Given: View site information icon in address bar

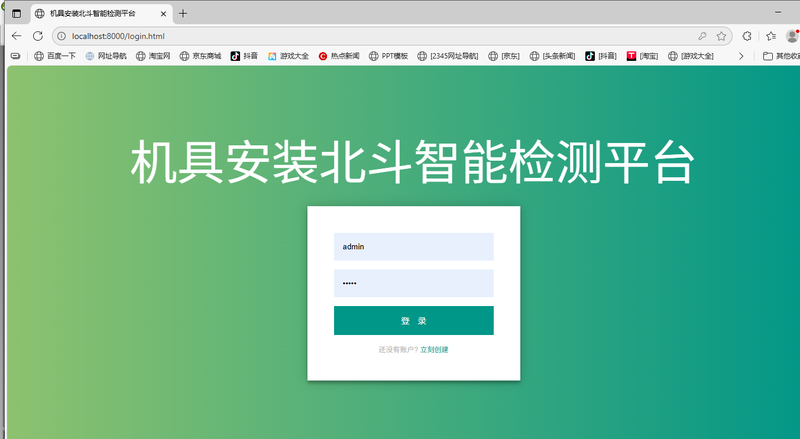Looking at the screenshot, I should point(61,36).
